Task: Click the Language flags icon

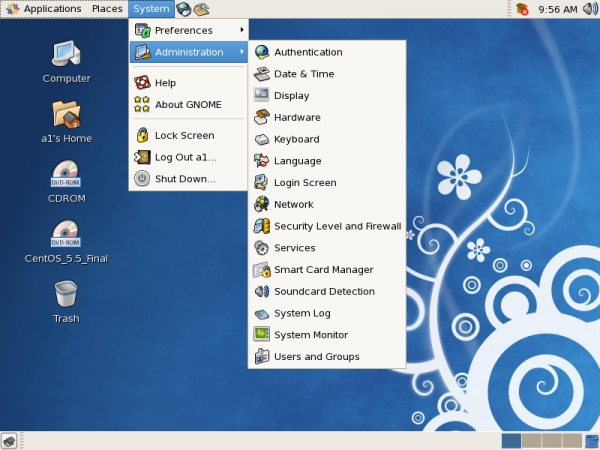Action: pos(262,161)
